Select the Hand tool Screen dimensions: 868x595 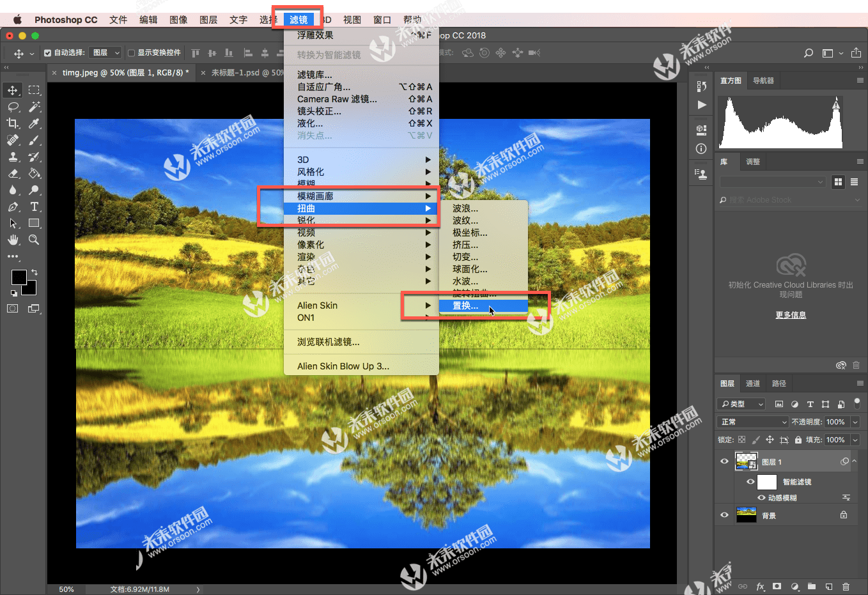[x=13, y=240]
